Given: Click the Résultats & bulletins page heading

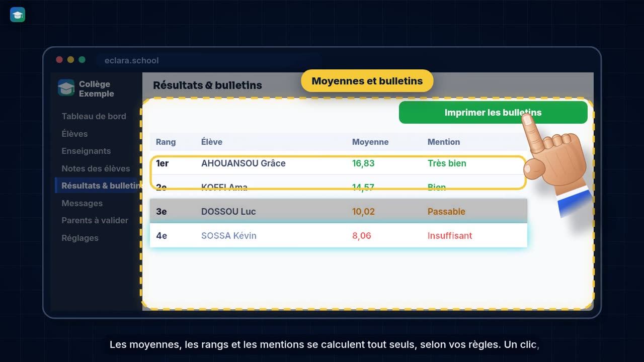Looking at the screenshot, I should click(207, 85).
